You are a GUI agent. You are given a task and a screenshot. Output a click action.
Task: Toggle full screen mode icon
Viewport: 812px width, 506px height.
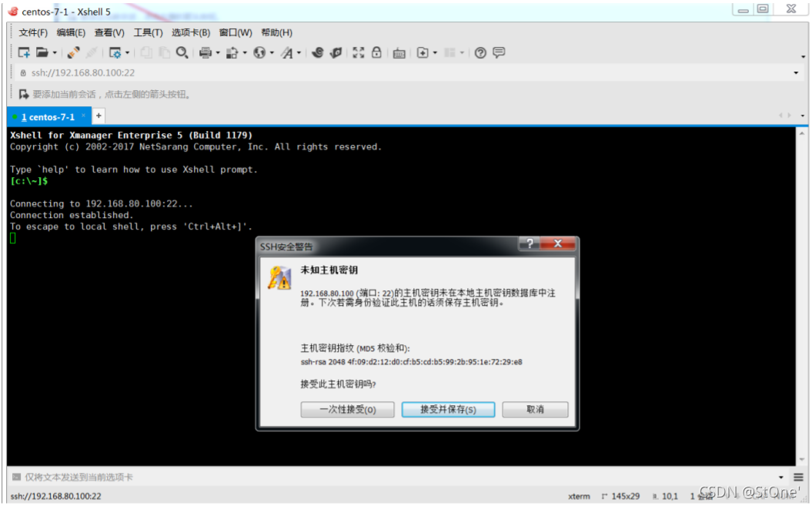(359, 52)
